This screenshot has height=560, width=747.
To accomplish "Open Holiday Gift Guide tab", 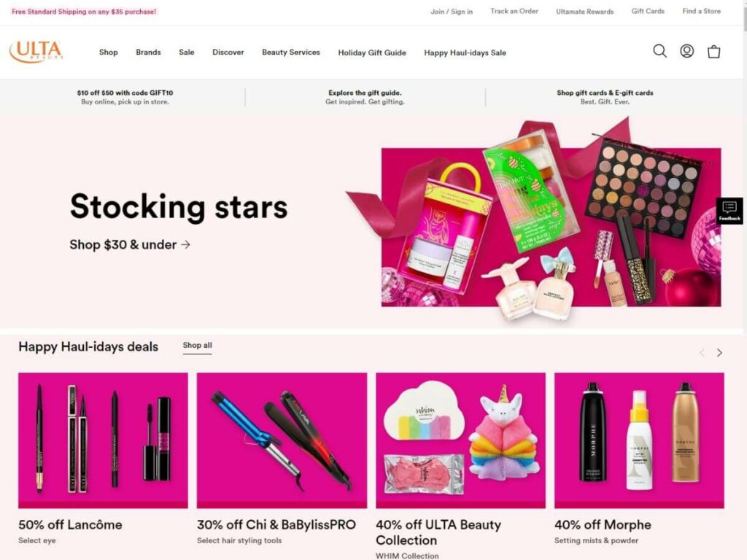I will click(372, 52).
